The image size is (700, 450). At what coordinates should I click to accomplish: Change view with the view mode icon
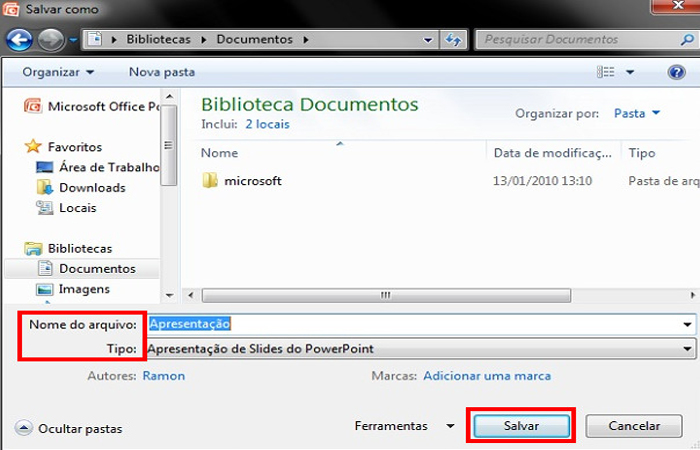606,72
